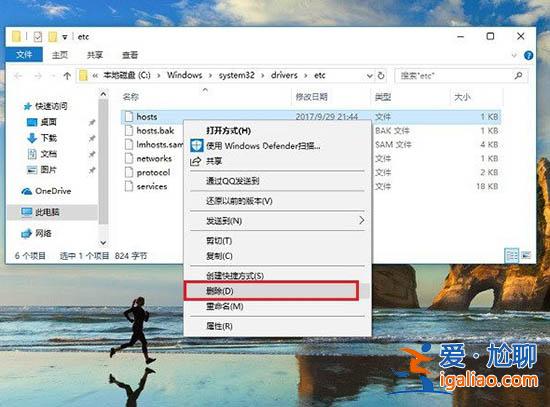Select system32 in the address path
The width and height of the screenshot is (550, 407).
click(236, 75)
